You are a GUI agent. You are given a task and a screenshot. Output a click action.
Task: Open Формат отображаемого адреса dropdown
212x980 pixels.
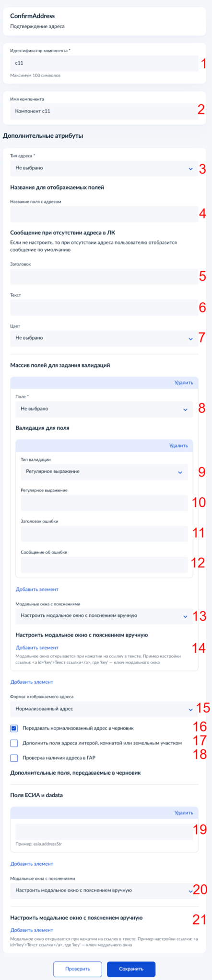(x=104, y=709)
